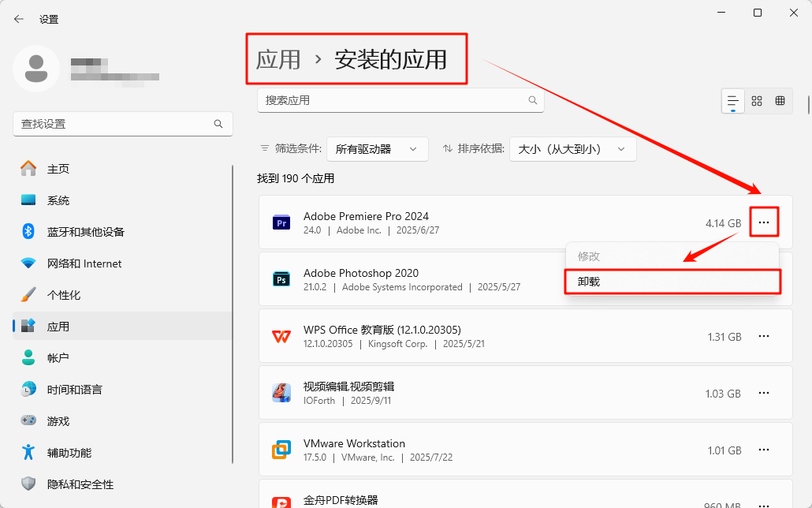Click the 帐户 person icon
Screen dimensions: 812x508
pyautogui.click(x=28, y=357)
